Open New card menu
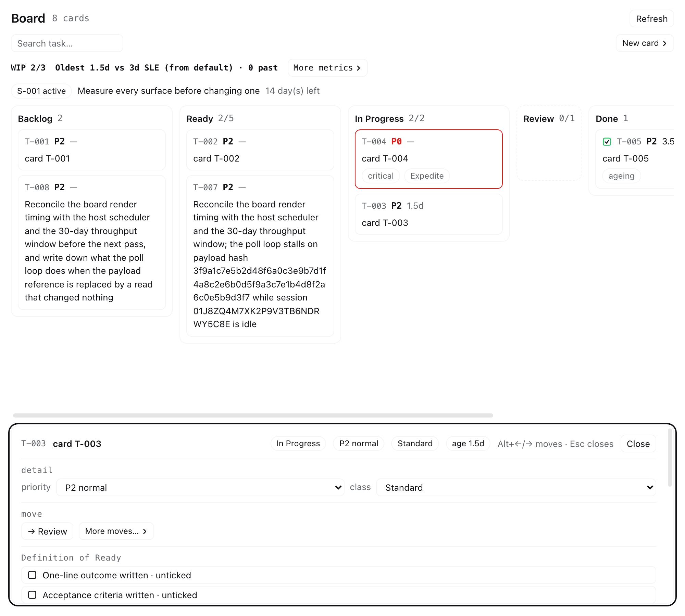685x616 pixels. 645,43
